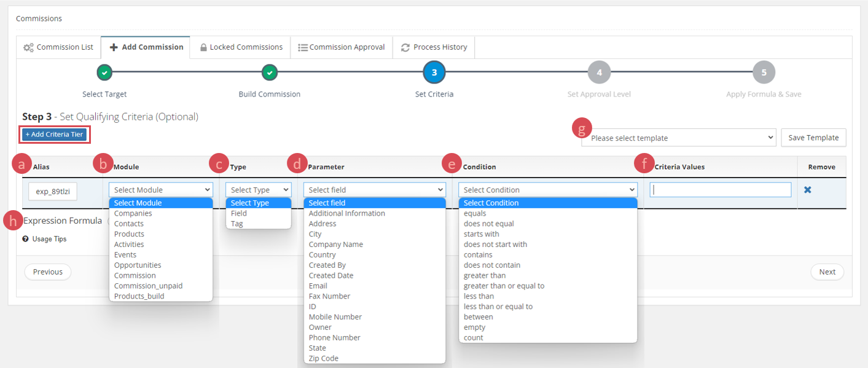Click the completed Build Commission step circle
868x368 pixels.
coord(269,72)
